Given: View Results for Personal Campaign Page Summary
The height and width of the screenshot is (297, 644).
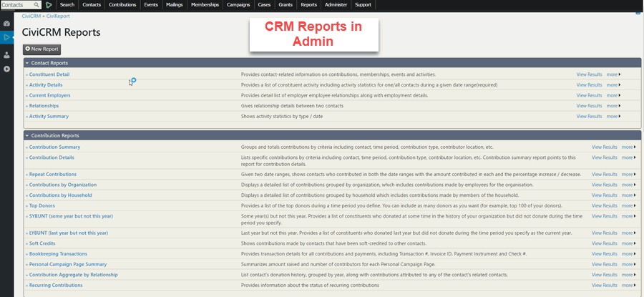Looking at the screenshot, I should [x=604, y=265].
